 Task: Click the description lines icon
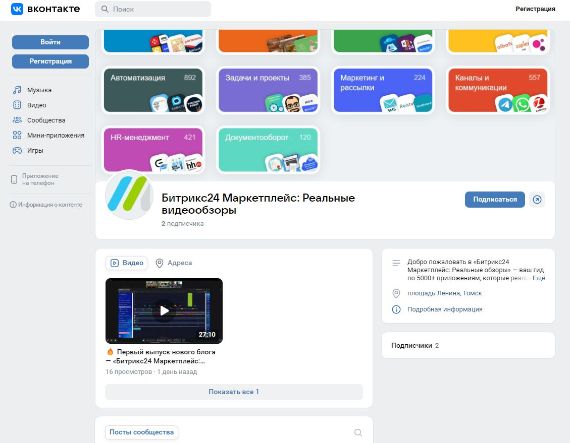click(x=396, y=262)
